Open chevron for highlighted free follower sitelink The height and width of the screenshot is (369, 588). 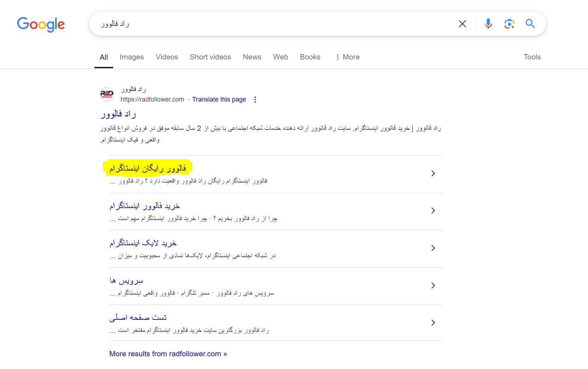point(433,173)
